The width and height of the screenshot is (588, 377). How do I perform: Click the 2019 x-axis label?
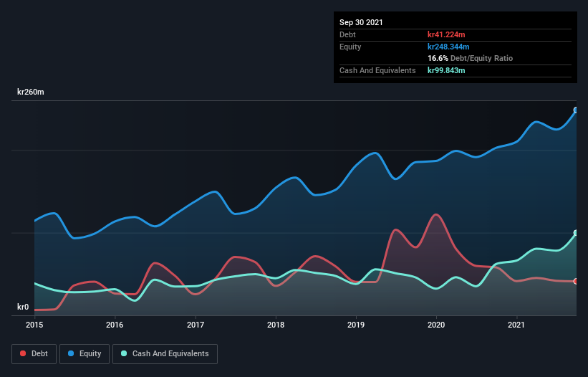click(356, 325)
